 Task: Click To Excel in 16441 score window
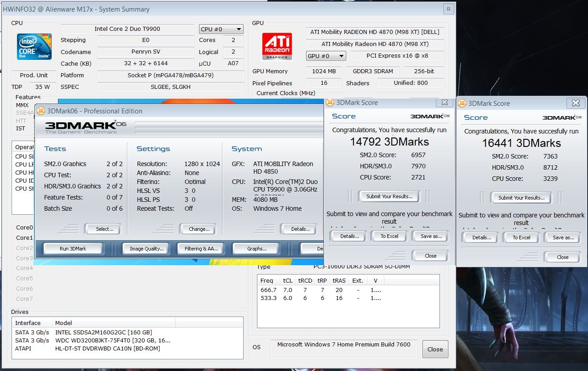point(522,238)
